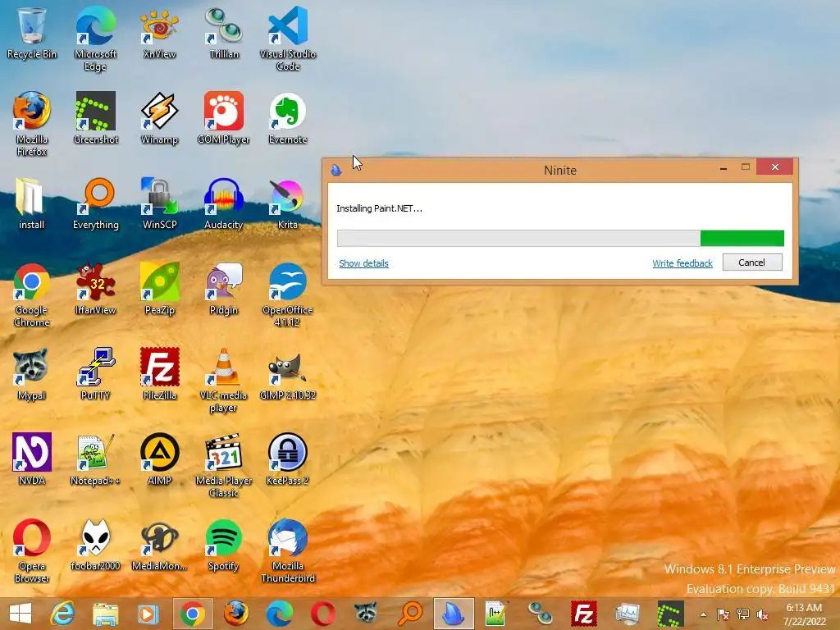Select the Spotify desktop shortcut
The height and width of the screenshot is (630, 840).
(x=223, y=545)
